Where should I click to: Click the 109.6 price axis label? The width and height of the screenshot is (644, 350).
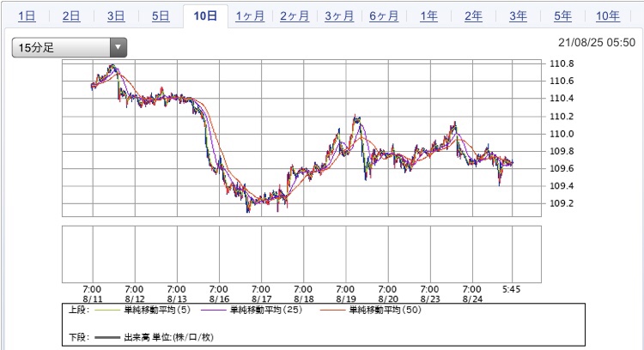[562, 169]
